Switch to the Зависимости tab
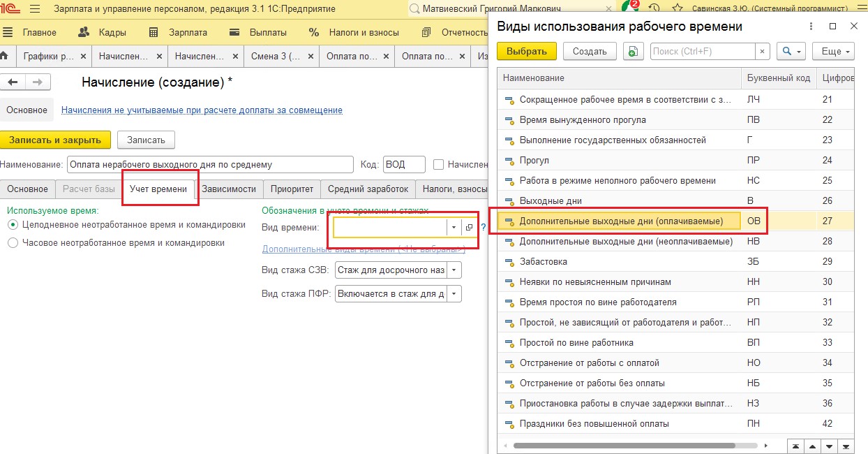868x454 pixels. click(x=229, y=189)
